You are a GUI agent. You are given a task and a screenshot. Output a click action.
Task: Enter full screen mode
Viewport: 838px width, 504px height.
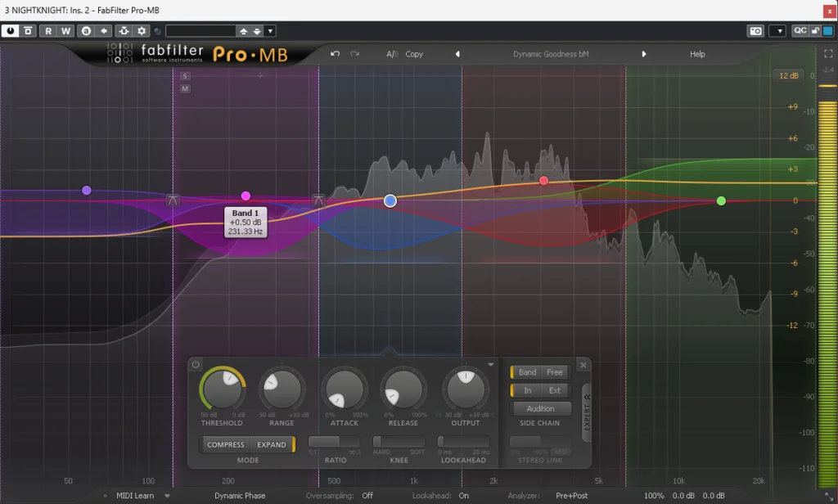coord(828,54)
